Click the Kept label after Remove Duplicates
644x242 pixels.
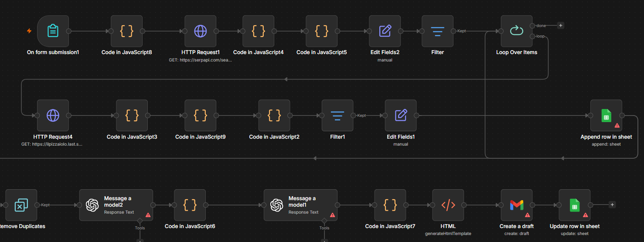(x=45, y=205)
